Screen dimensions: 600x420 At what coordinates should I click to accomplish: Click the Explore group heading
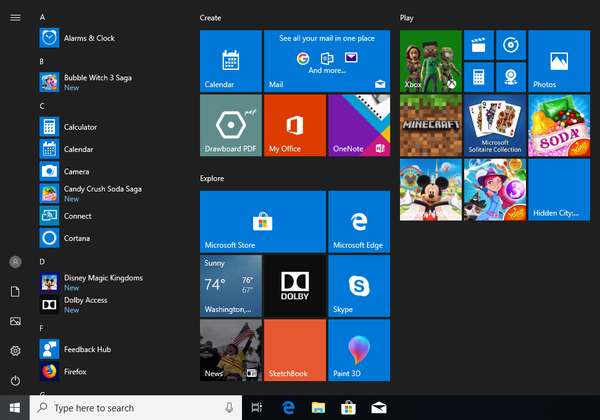pyautogui.click(x=212, y=178)
